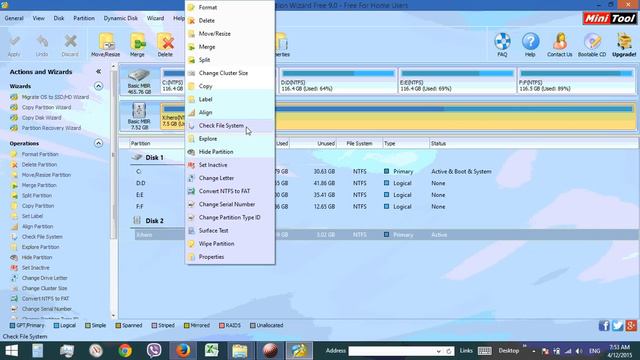Image resolution: width=640 pixels, height=360 pixels.
Task: Choose Surface Test in context menu
Action: pos(230,231)
